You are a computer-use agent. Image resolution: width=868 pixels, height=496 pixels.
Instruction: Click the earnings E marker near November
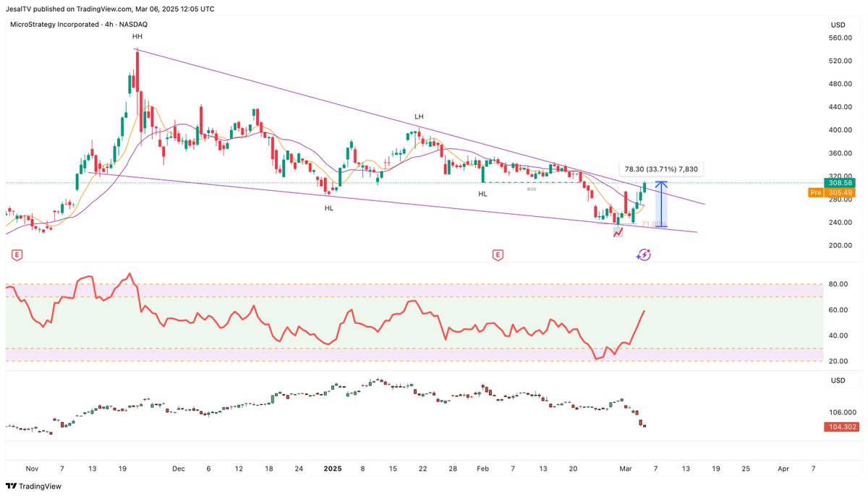(17, 255)
